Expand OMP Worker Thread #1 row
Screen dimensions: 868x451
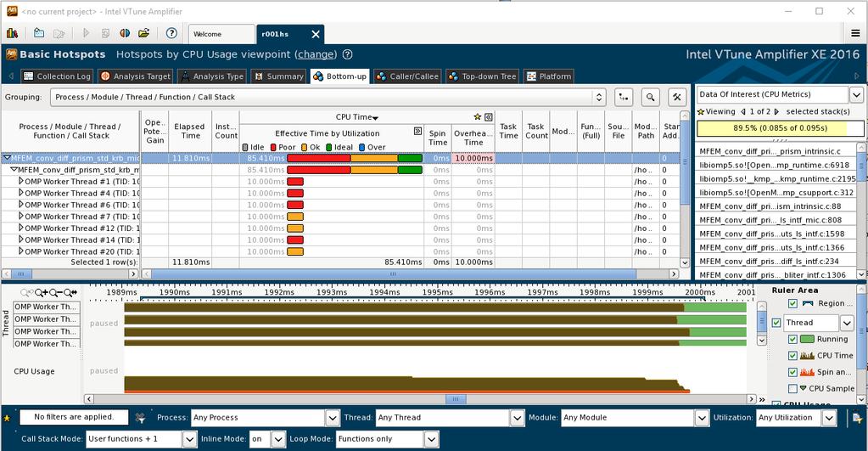point(21,181)
